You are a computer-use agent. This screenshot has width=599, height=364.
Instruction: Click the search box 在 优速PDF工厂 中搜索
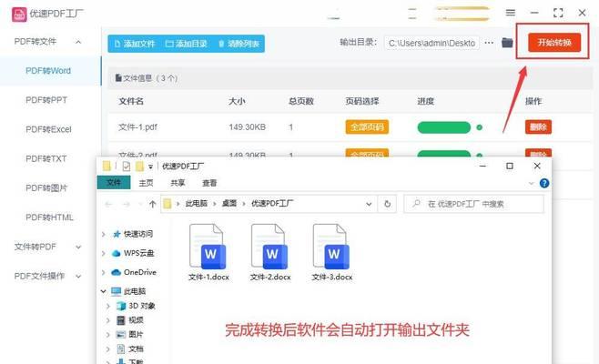(x=473, y=204)
